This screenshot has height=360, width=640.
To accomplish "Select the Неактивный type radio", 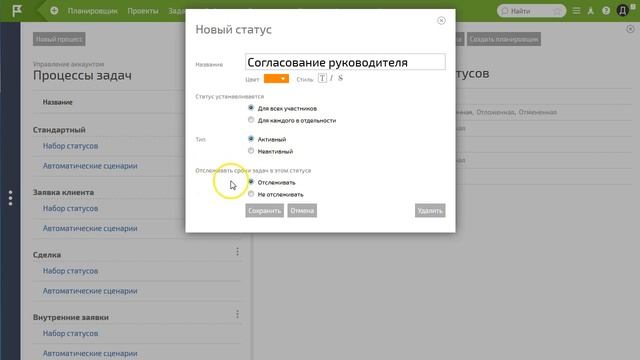I will coord(251,151).
